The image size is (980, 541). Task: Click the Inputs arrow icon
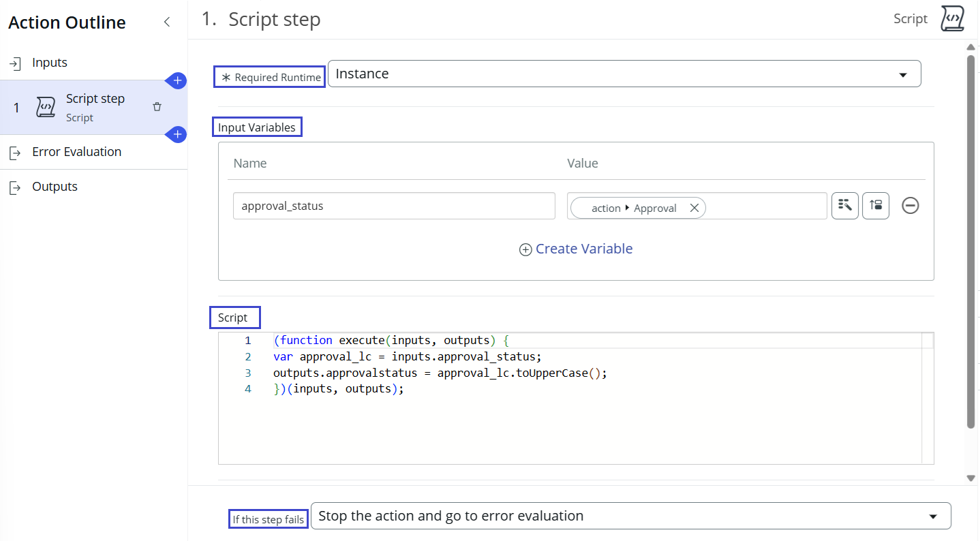click(x=15, y=63)
